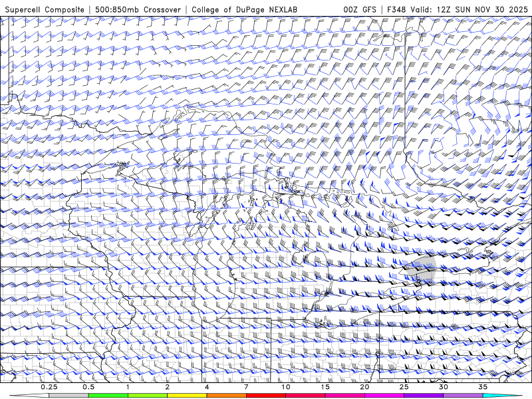Click the legend value 7

click(246, 387)
